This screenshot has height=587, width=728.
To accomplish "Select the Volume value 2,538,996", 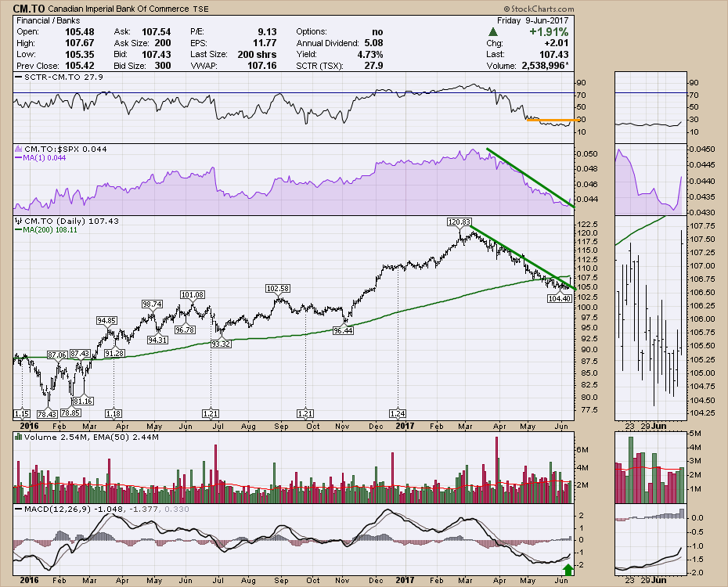I will point(545,66).
